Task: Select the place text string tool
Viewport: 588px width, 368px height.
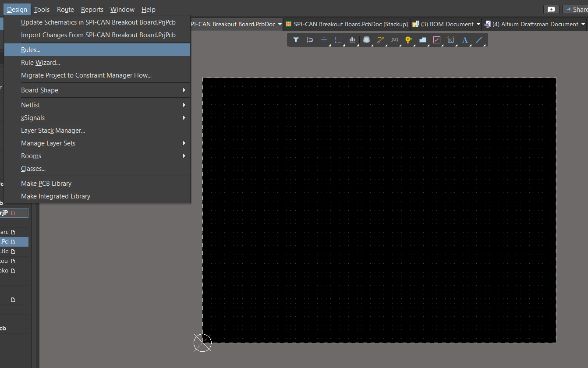Action: pos(465,40)
